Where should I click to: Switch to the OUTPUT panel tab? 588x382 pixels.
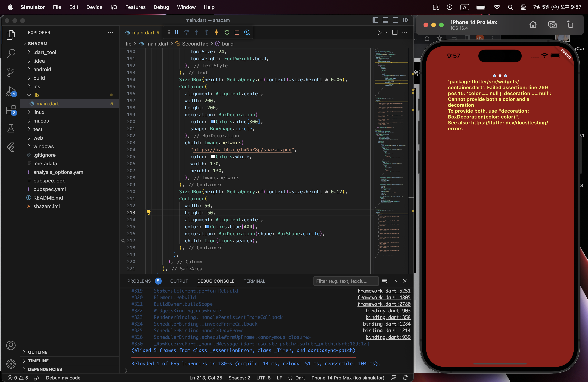(179, 281)
